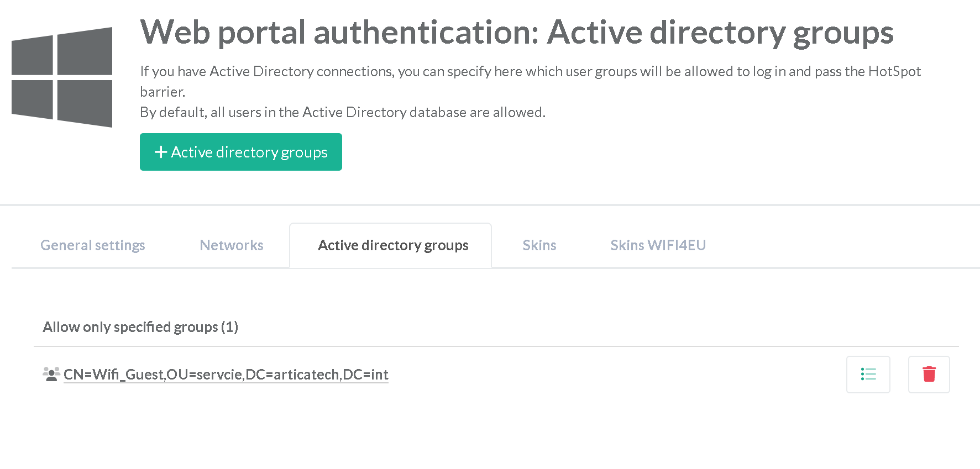Click the blank area of the Wifi_Guest row
Screen dimensions: 980x469
click(x=608, y=375)
